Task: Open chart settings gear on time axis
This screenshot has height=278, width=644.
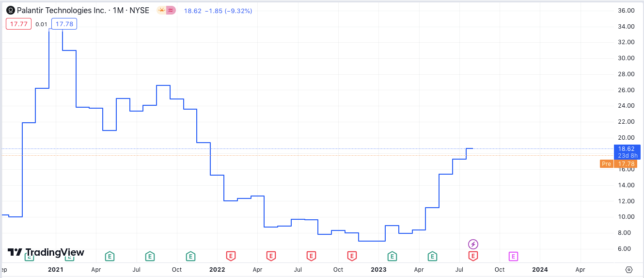Action: (x=629, y=270)
